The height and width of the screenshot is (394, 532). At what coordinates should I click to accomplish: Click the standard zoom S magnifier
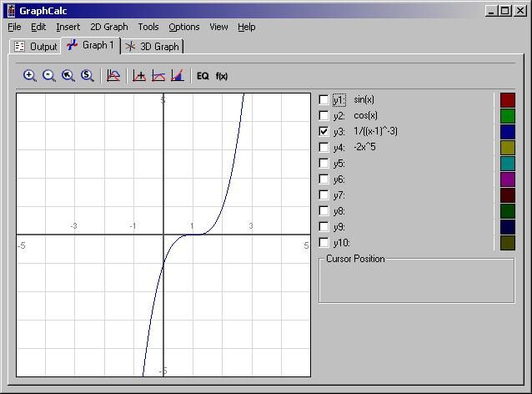coord(88,75)
